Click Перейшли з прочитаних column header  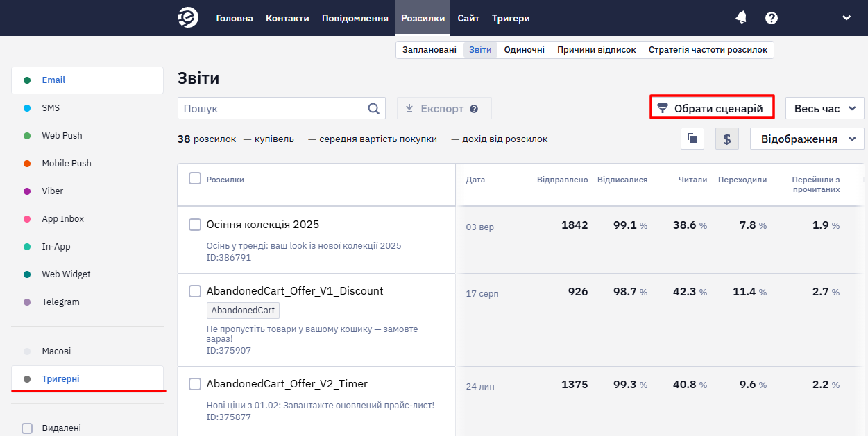816,184
